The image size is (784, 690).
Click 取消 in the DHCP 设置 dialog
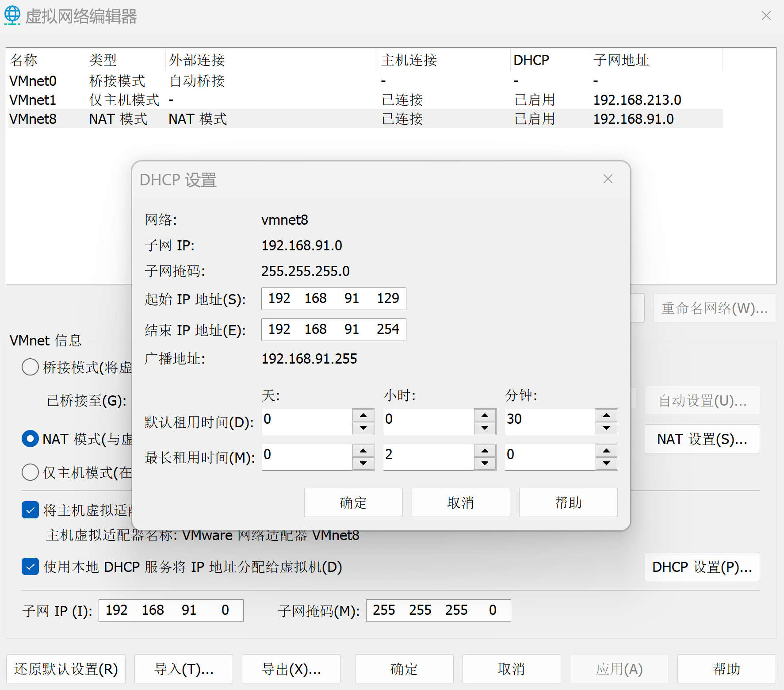[x=461, y=502]
